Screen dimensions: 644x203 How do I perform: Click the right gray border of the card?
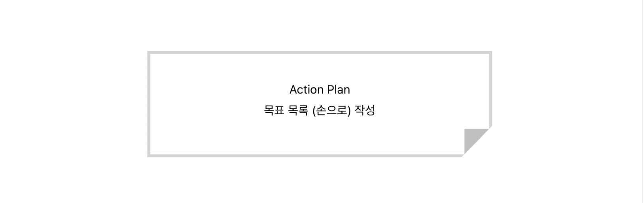pos(490,90)
